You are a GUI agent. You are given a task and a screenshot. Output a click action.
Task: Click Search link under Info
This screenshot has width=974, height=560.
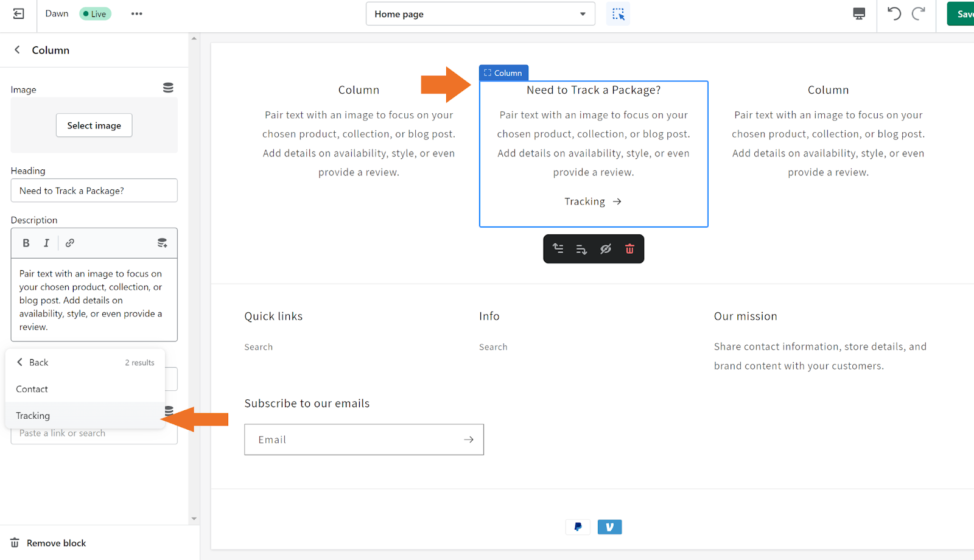click(493, 347)
